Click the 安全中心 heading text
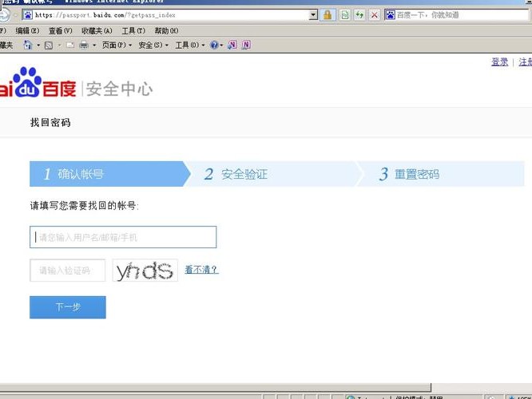Image resolution: width=532 pixels, height=399 pixels. pyautogui.click(x=119, y=89)
